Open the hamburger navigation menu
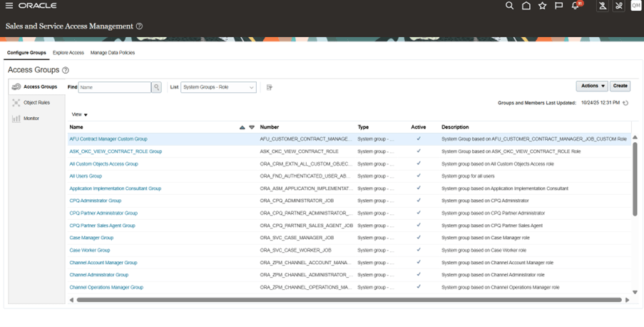Viewport: 644px width, 327px height. click(9, 6)
